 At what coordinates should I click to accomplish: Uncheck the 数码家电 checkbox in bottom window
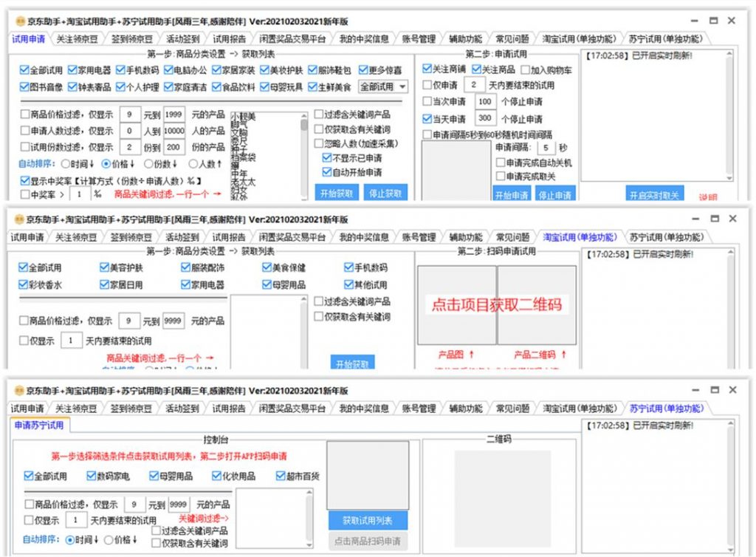92,476
